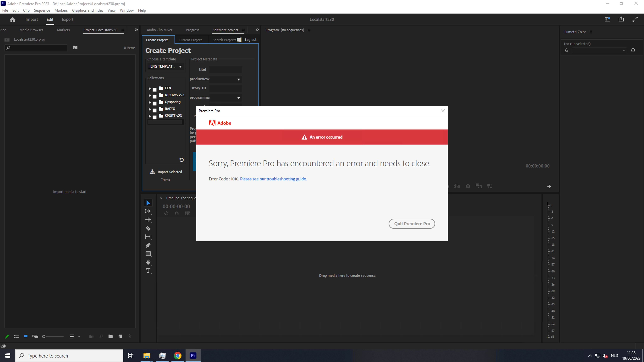The image size is (644, 362).
Task: Click the New Bin folder icon
Action: tap(111, 336)
